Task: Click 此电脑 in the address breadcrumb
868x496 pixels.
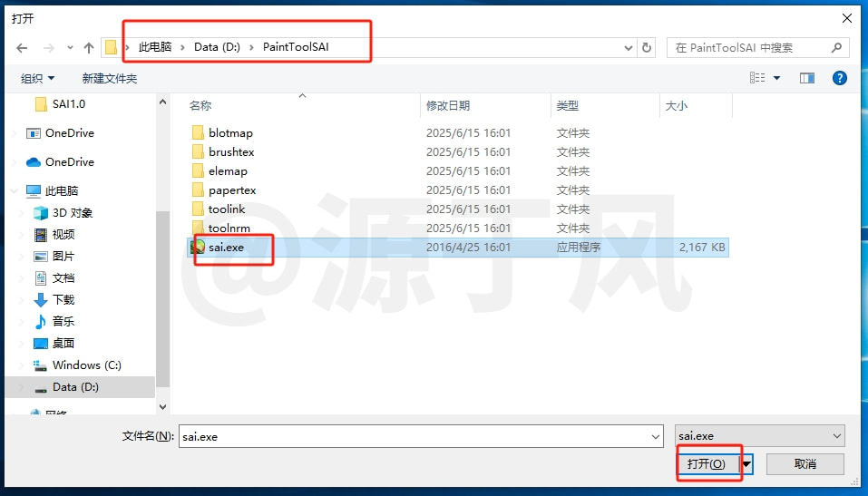Action: (155, 47)
